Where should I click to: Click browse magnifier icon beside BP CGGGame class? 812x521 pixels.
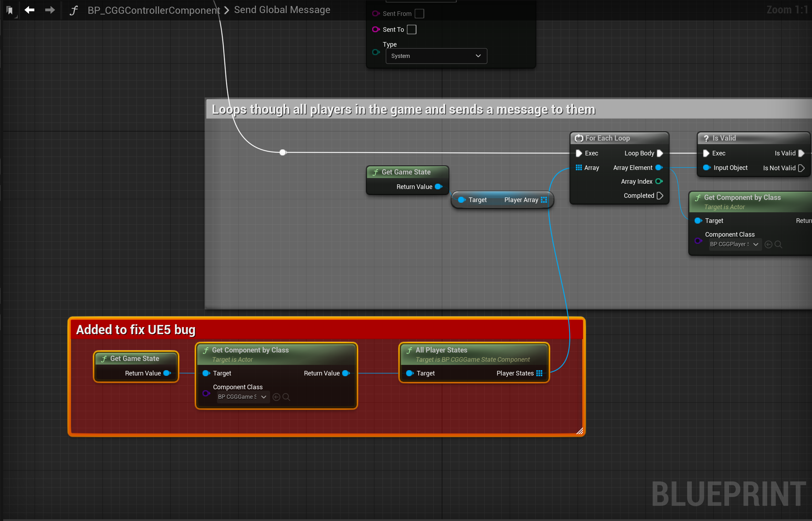(x=286, y=397)
